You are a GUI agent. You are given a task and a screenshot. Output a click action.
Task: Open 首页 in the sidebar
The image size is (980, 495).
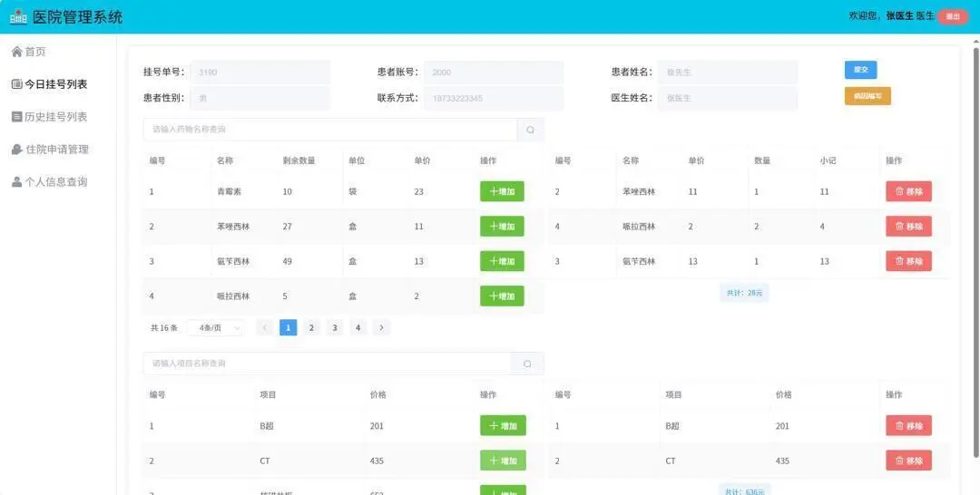tap(29, 52)
